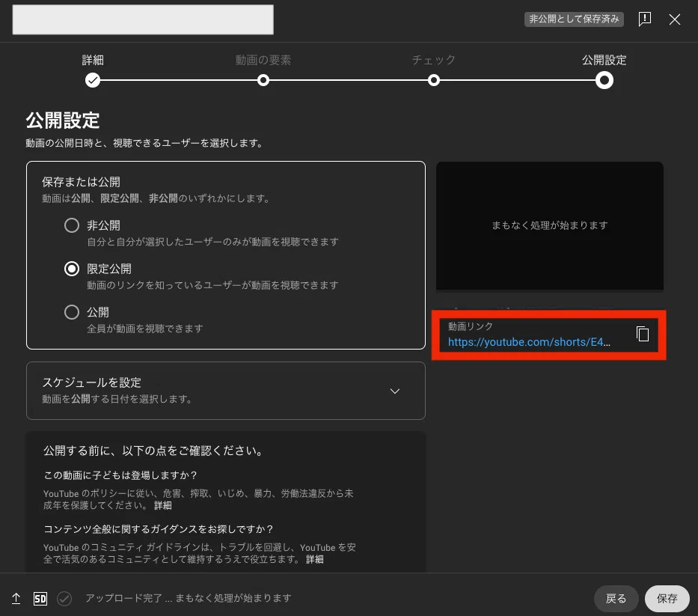Expand the スケジュールを設定 section chevron
The width and height of the screenshot is (698, 616).
394,391
